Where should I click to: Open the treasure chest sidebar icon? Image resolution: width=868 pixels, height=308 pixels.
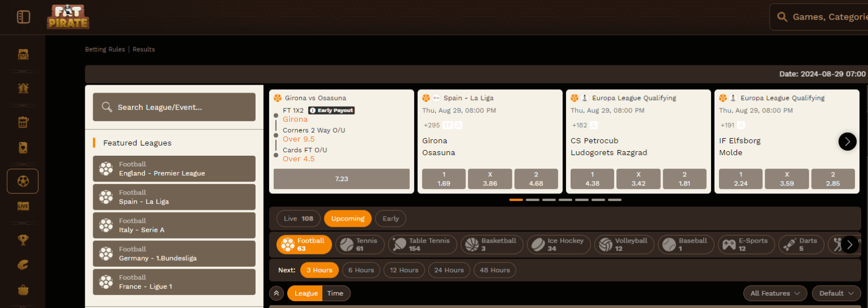(x=23, y=55)
